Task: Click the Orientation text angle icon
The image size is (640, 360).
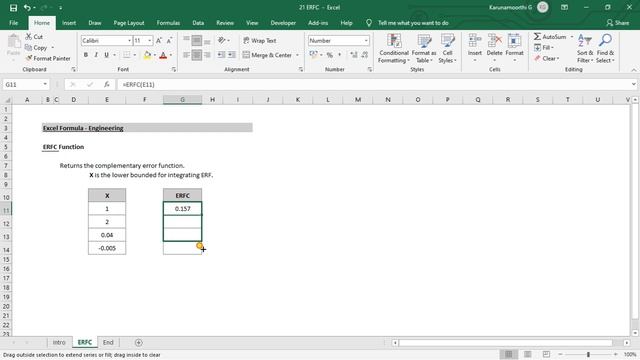Action: point(222,40)
